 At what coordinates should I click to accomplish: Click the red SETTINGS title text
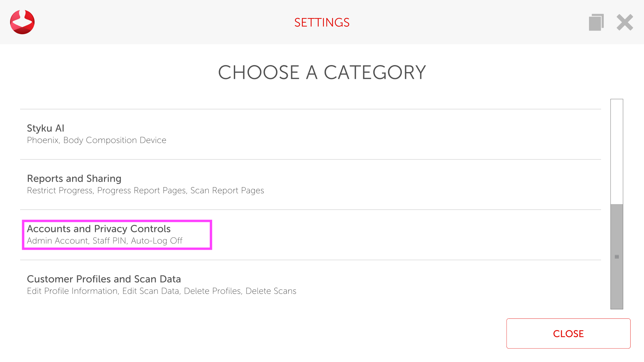[322, 22]
